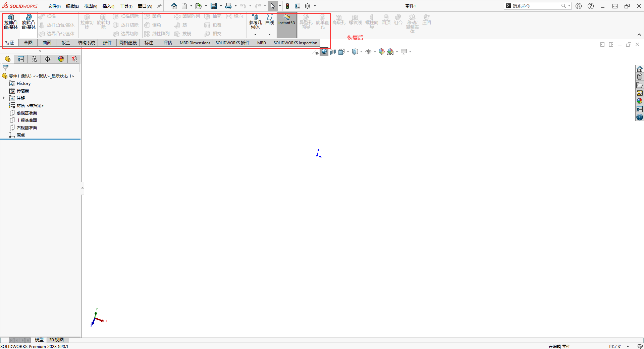Open the view settings monitor dropdown arrow
This screenshot has width=644, height=349.
click(410, 52)
